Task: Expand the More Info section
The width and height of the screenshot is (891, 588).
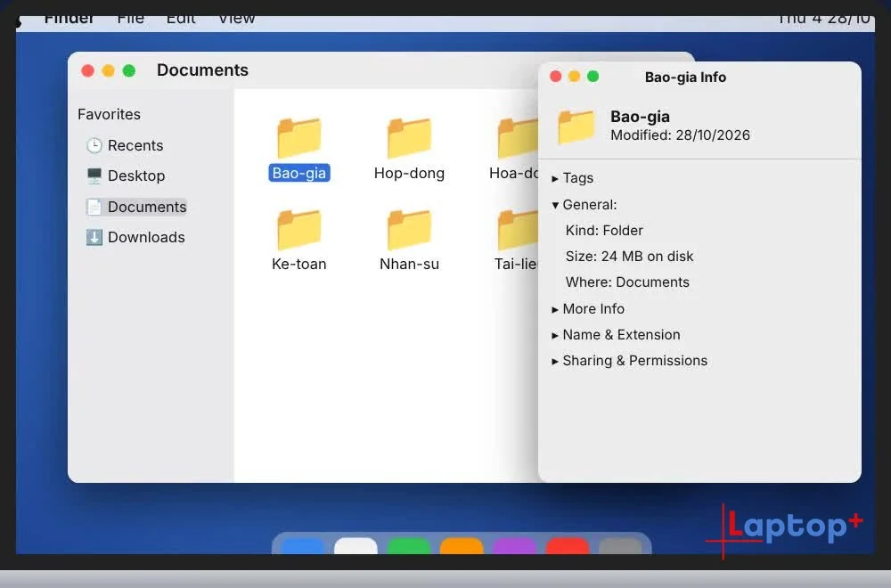Action: pos(555,309)
